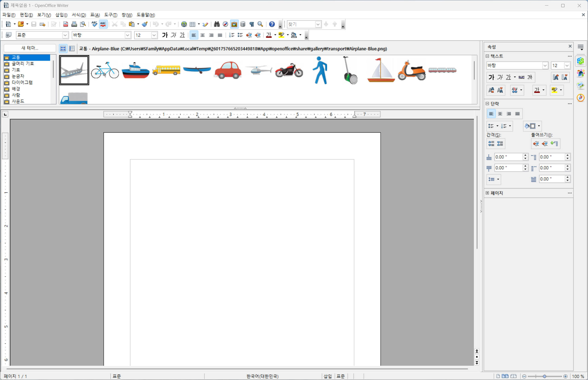Select the bicycle thumbnail in the gallery
The image size is (588, 380).
coord(105,70)
